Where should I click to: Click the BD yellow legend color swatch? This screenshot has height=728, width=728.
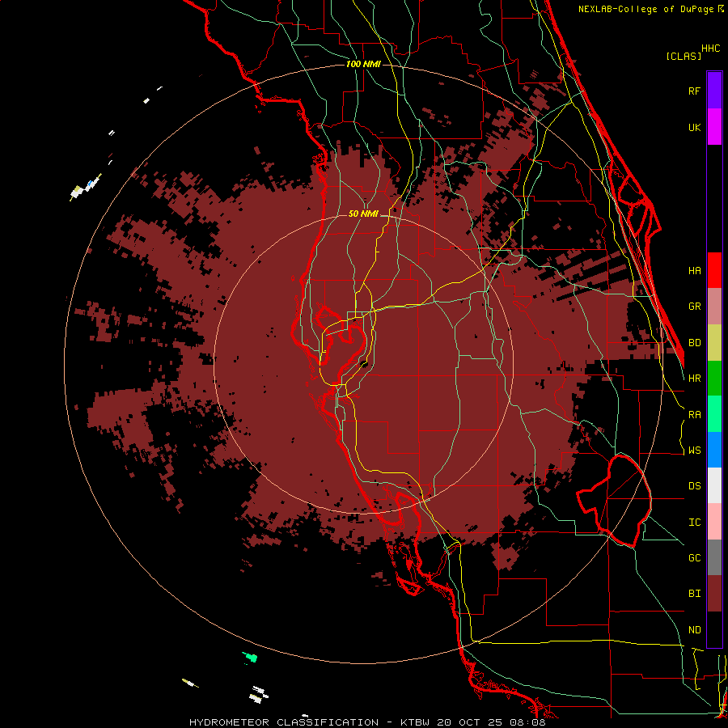point(714,343)
